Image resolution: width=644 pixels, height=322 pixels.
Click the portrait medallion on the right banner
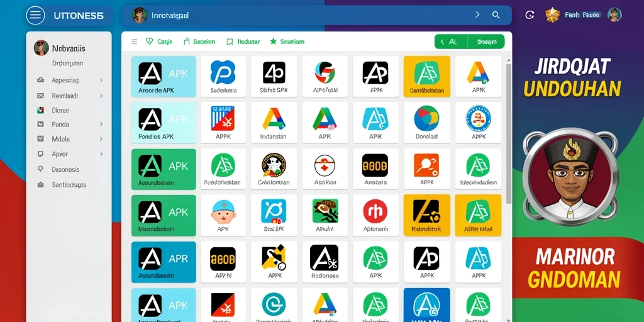pyautogui.click(x=570, y=177)
